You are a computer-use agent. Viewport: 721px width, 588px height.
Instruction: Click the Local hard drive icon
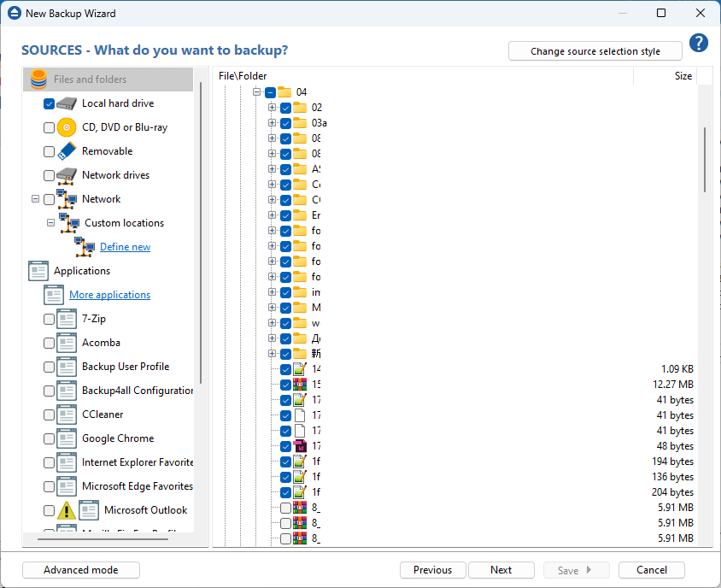pyautogui.click(x=67, y=103)
